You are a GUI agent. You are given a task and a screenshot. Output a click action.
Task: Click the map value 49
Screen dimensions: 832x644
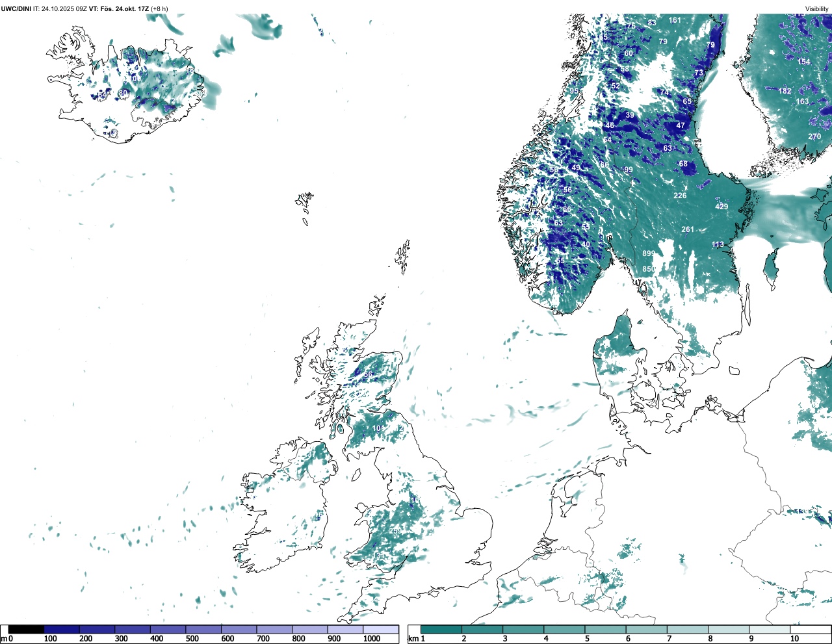point(576,168)
